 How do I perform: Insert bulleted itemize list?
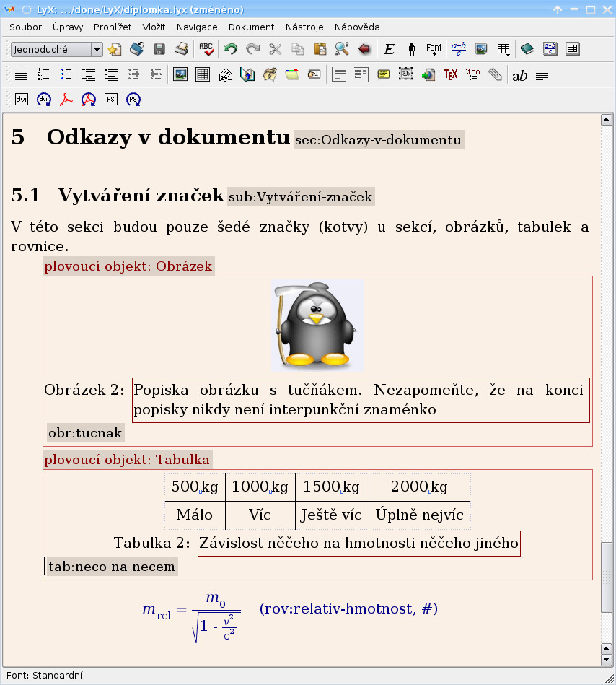point(66,74)
